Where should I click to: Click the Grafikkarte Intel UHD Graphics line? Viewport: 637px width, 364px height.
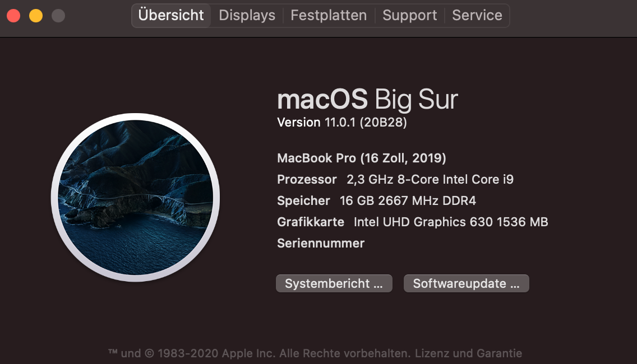tap(412, 222)
